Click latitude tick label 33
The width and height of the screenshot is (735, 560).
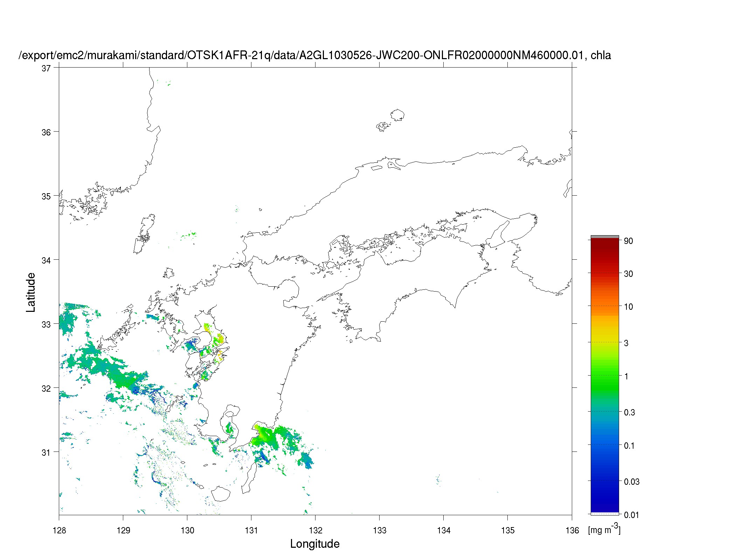click(46, 324)
